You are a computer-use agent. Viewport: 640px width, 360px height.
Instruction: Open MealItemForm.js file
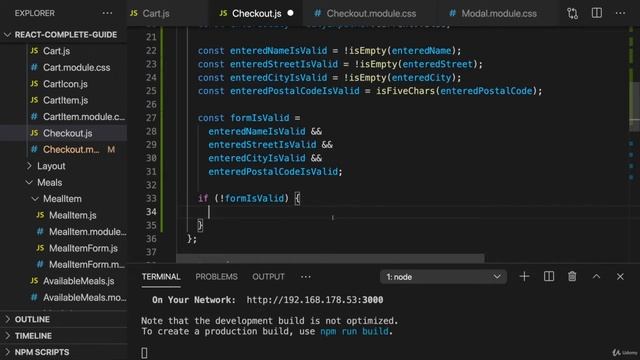(83, 248)
